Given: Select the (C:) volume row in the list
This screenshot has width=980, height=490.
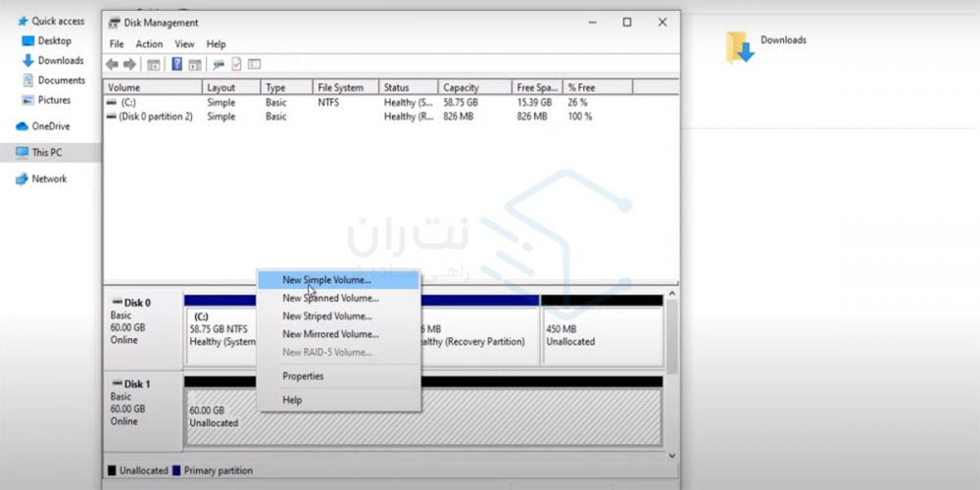Looking at the screenshot, I should pos(157,102).
